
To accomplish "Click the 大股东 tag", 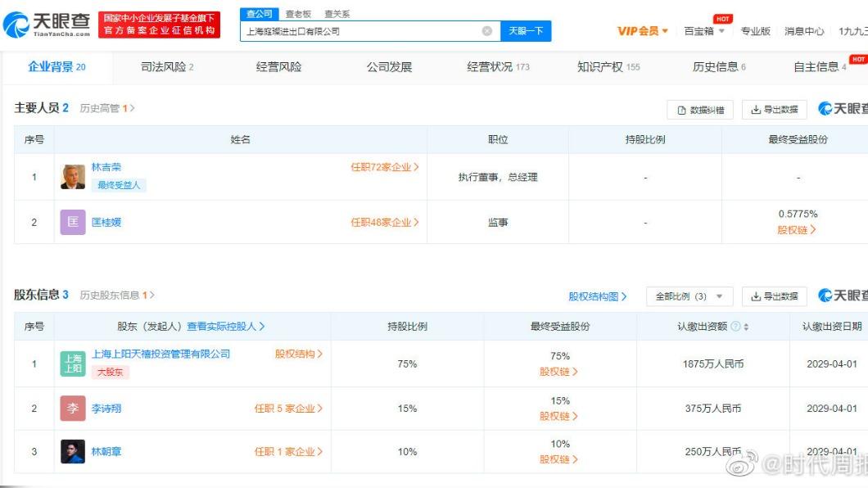I will [x=111, y=373].
